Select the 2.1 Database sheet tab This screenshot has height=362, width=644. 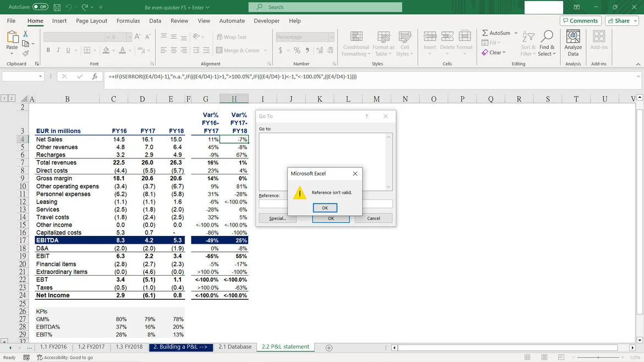pyautogui.click(x=234, y=347)
